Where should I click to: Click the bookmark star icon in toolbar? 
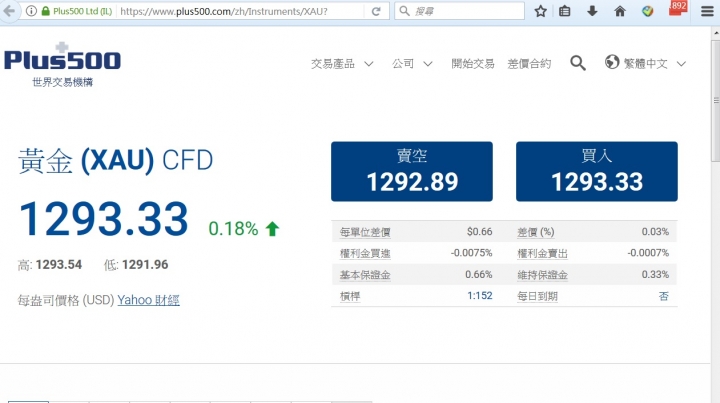click(x=541, y=11)
